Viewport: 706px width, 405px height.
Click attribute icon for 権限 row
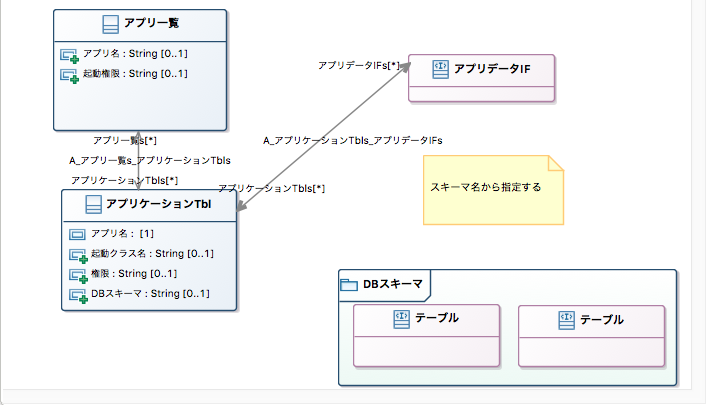click(x=78, y=276)
